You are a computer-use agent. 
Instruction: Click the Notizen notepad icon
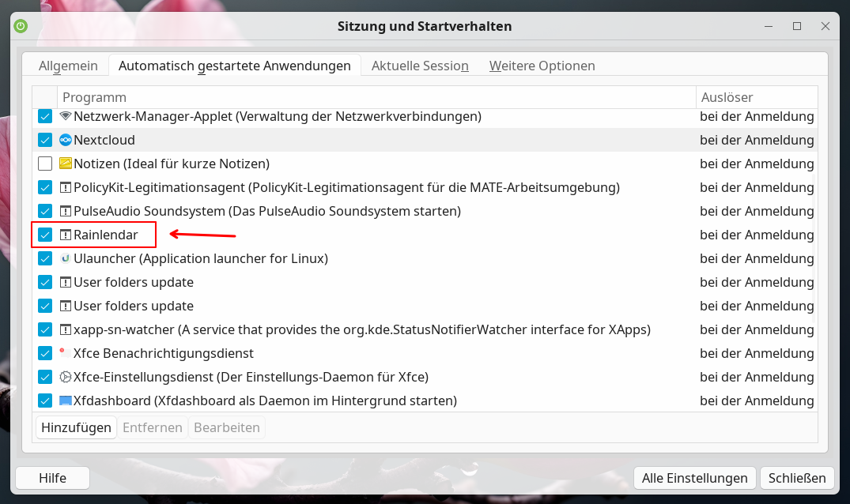[66, 164]
